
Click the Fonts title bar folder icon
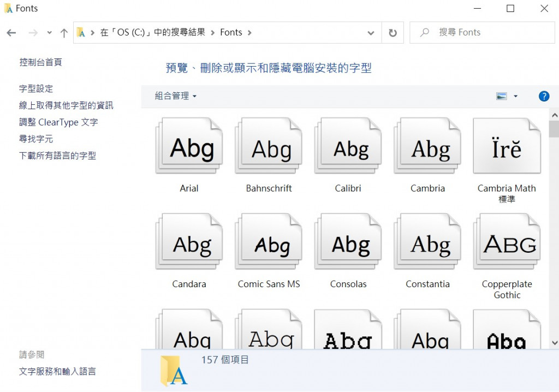(x=8, y=8)
